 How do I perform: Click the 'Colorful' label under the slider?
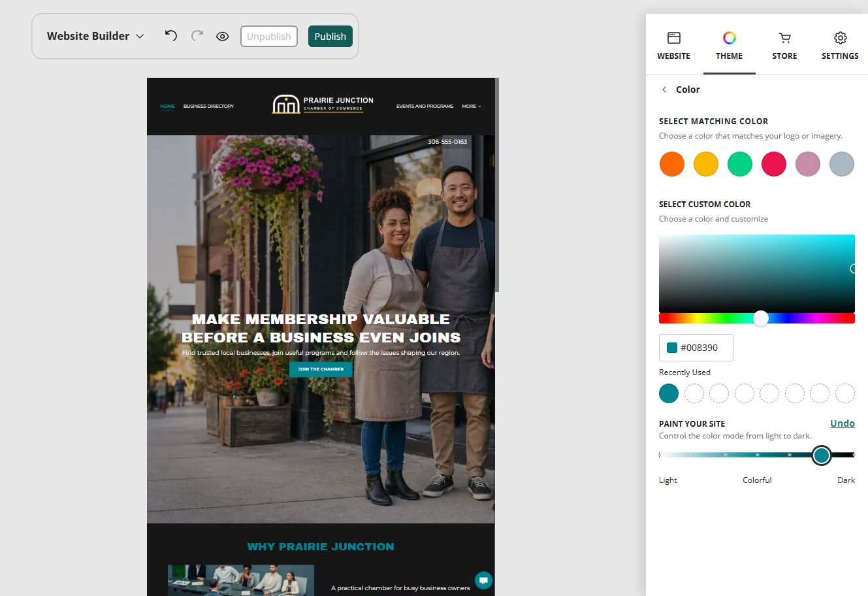757,480
